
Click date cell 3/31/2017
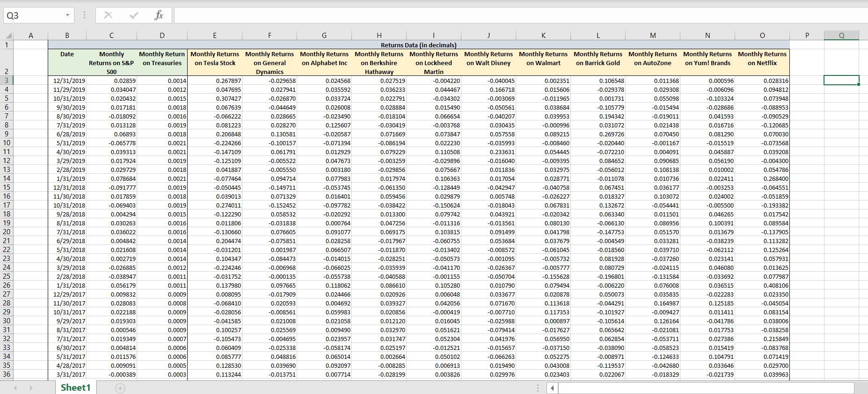pyautogui.click(x=67, y=374)
